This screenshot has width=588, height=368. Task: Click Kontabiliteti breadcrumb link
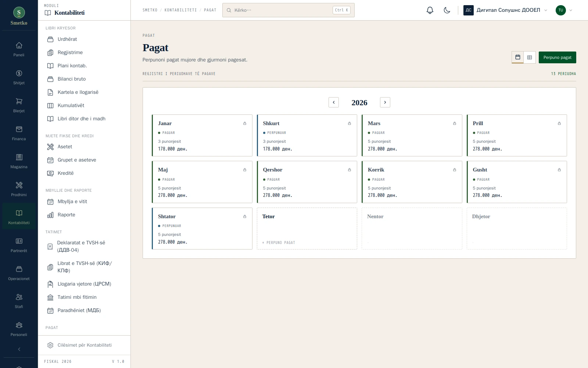click(x=180, y=10)
